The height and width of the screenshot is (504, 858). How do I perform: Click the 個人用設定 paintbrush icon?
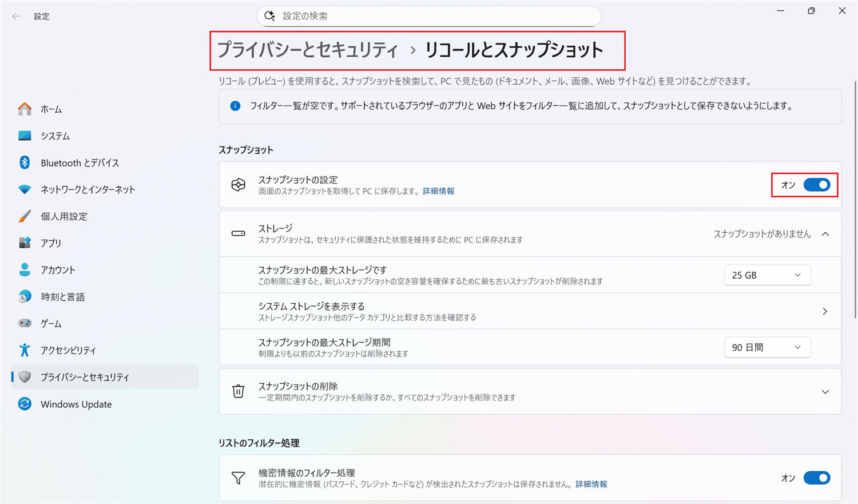point(25,216)
